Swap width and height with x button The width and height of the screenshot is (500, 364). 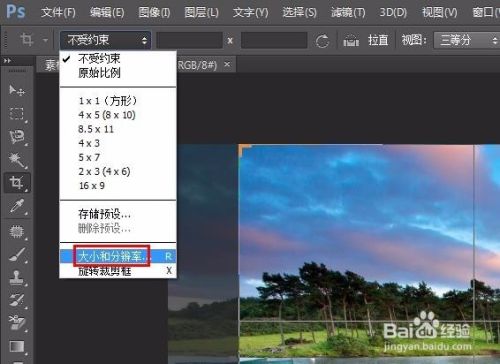click(x=230, y=41)
